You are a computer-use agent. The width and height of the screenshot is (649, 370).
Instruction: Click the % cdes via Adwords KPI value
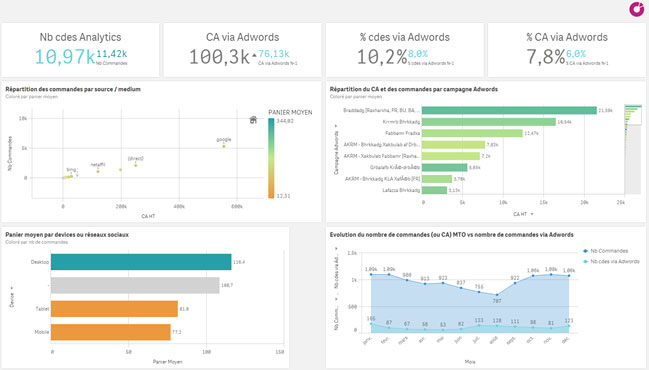click(382, 57)
